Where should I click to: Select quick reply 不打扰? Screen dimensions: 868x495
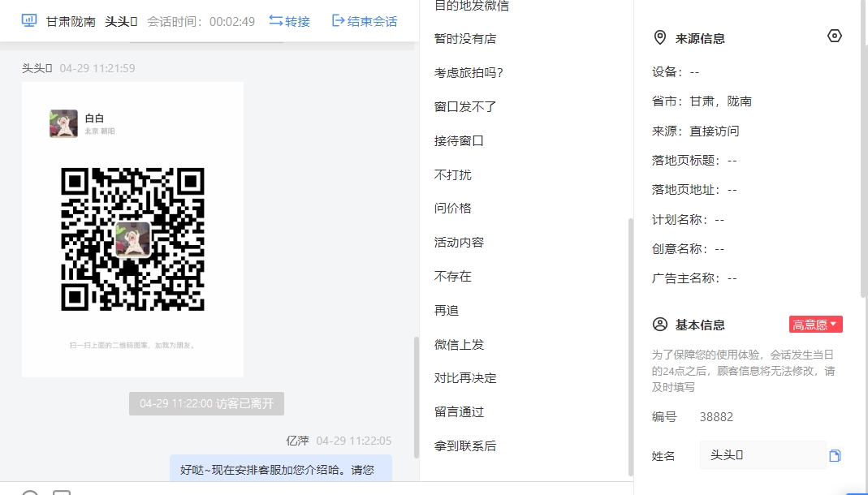click(453, 174)
